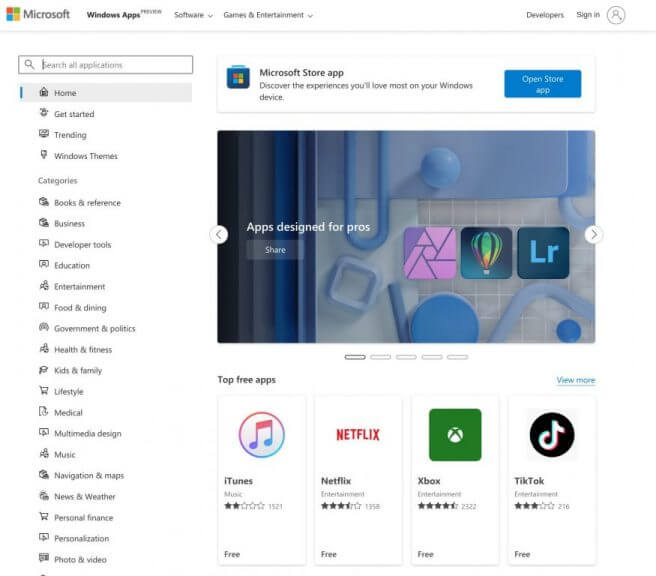Open the CorelDRAW balloon app tile
656x576 pixels.
[x=486, y=253]
